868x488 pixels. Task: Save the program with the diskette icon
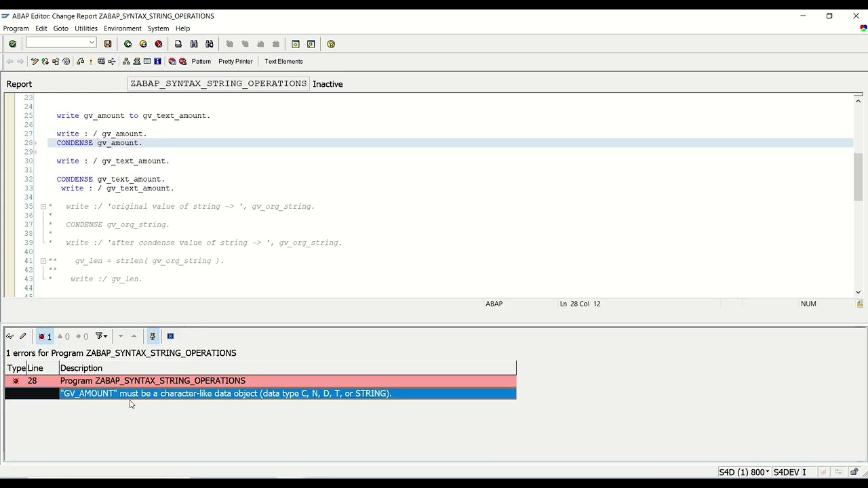(x=107, y=44)
